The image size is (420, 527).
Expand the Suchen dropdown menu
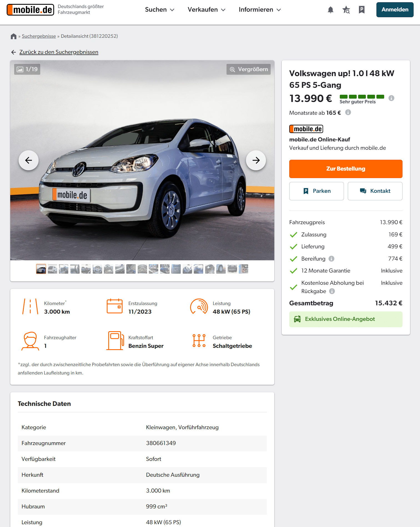[x=160, y=10]
